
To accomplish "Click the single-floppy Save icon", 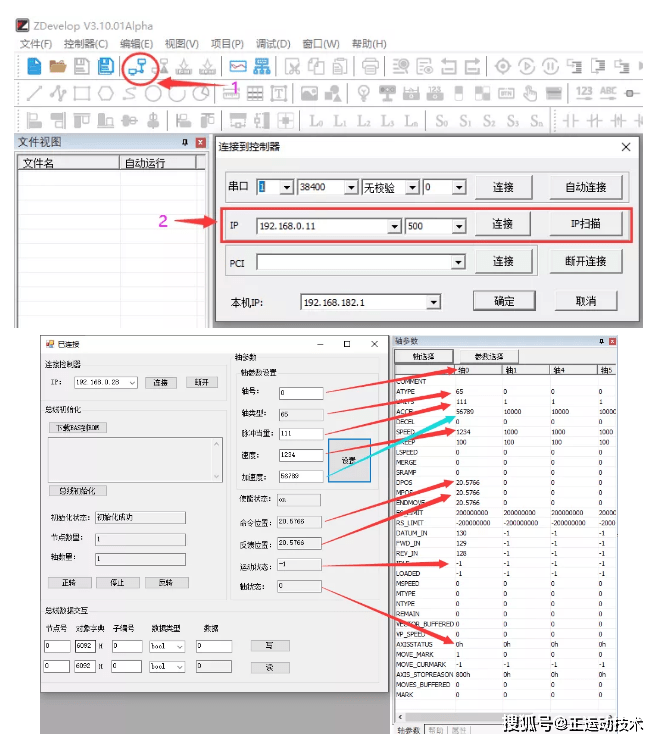I will (x=81, y=66).
